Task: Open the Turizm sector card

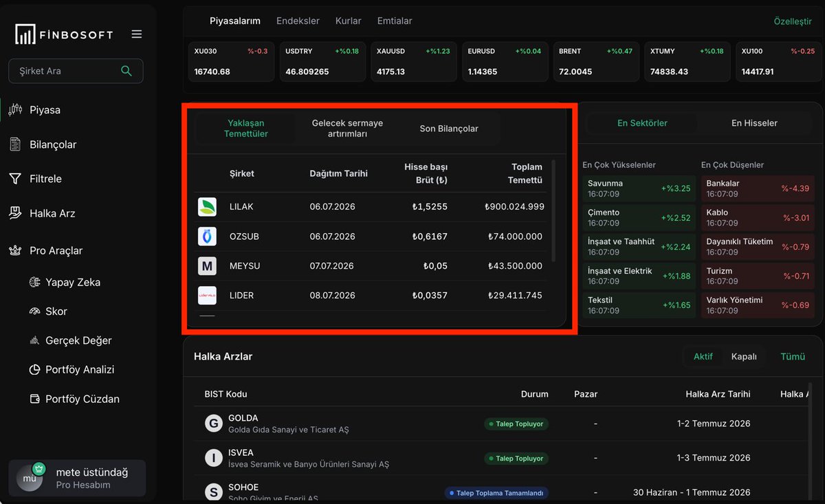Action: click(x=758, y=276)
